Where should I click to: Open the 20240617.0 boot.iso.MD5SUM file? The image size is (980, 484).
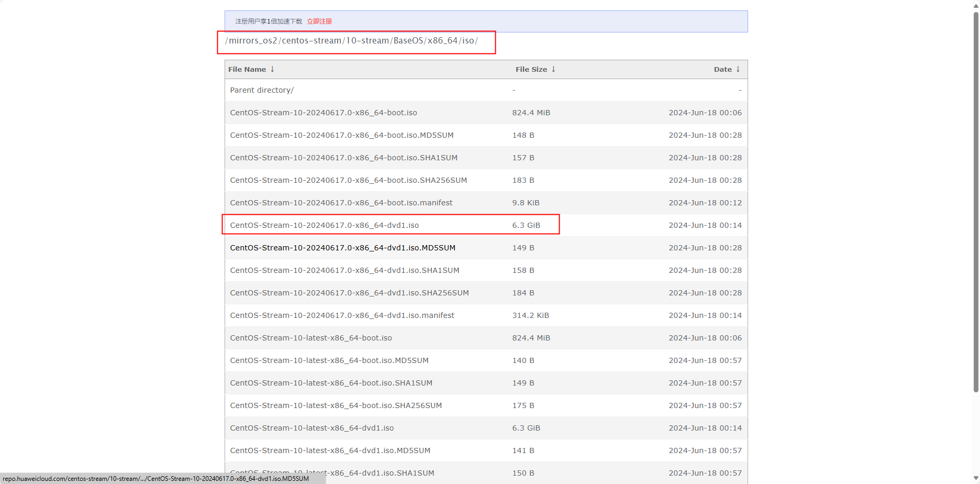(x=342, y=135)
